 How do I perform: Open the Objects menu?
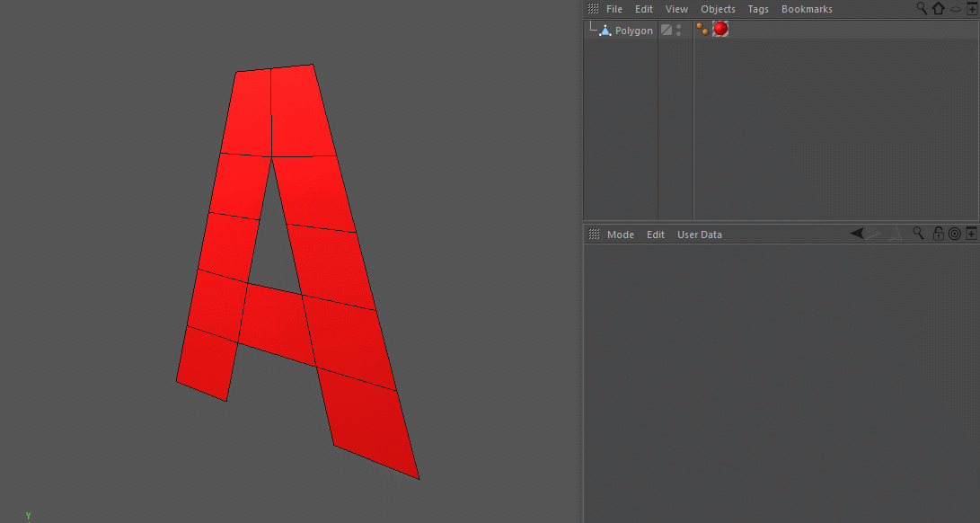click(x=718, y=9)
